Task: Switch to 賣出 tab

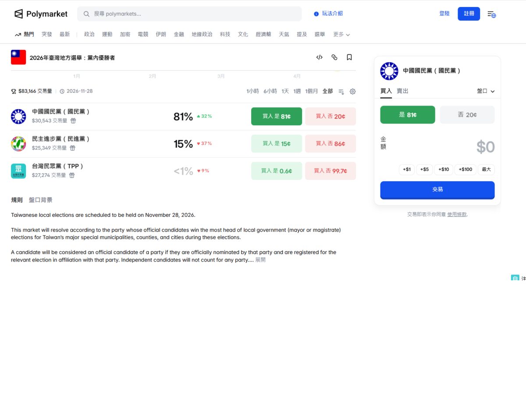Action: 402,91
